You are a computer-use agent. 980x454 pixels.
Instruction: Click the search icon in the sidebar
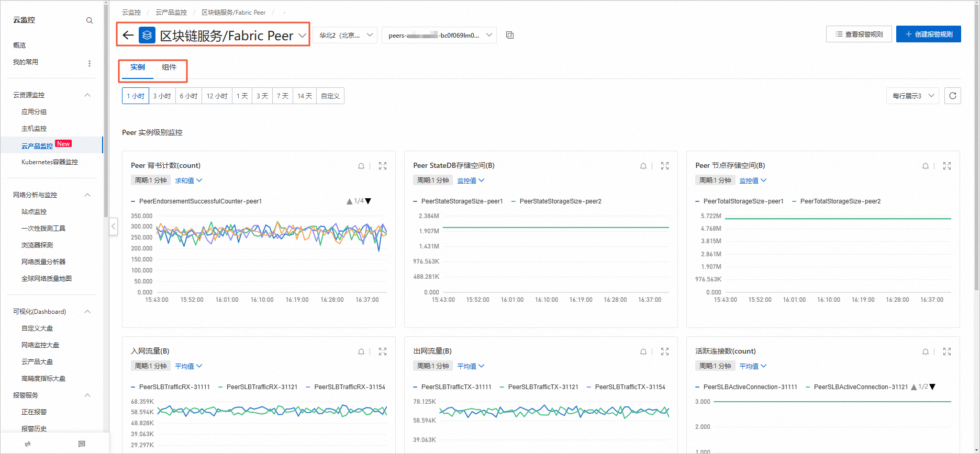click(x=90, y=20)
